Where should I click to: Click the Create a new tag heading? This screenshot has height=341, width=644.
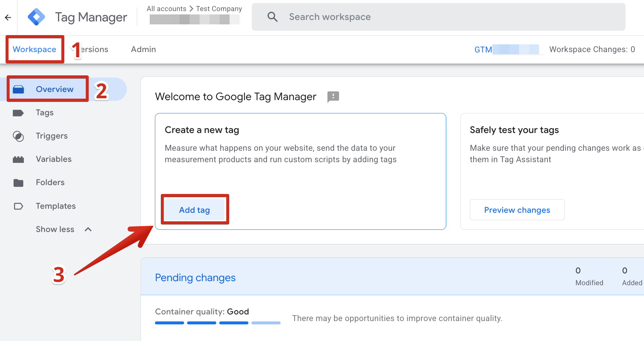coord(202,130)
